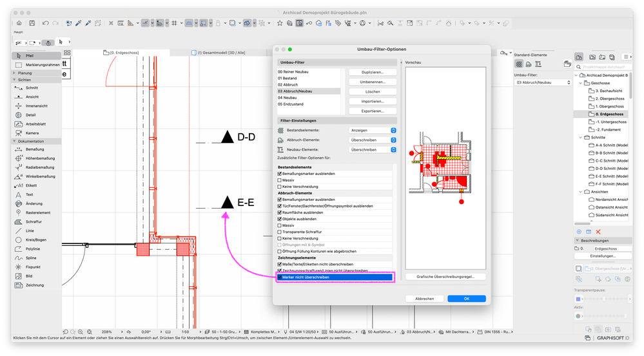
Task: Click the red delete X in navigator
Action: [x=598, y=231]
